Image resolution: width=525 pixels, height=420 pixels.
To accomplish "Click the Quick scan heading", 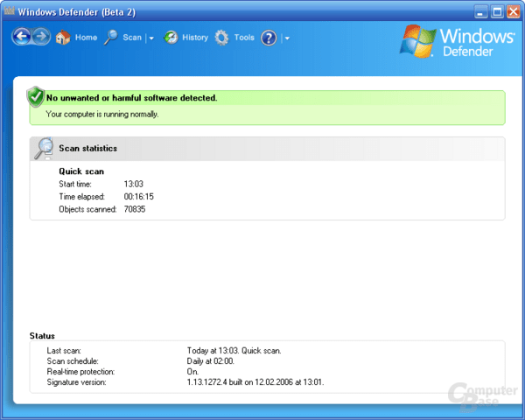I will 81,171.
